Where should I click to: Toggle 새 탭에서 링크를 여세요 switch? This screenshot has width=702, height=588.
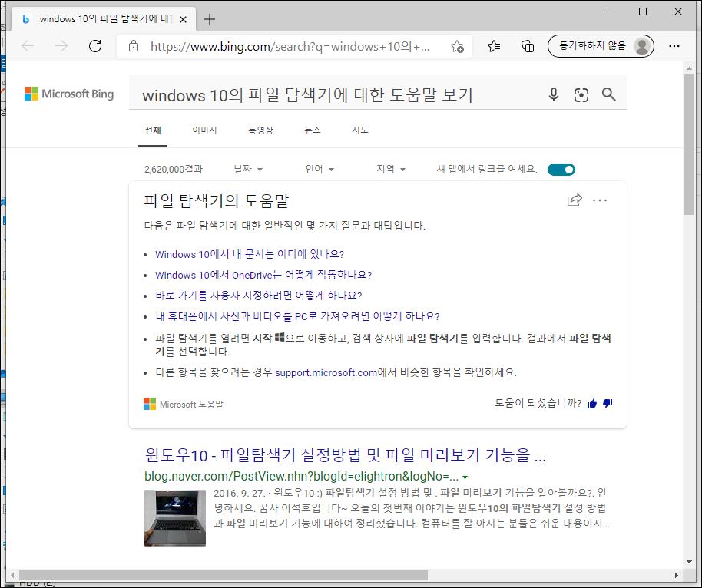[561, 170]
